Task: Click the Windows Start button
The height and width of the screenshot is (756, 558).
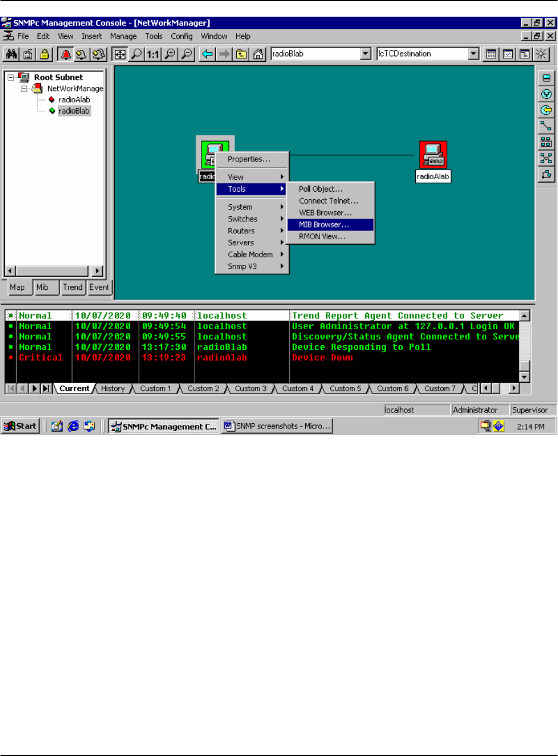Action: (21, 426)
